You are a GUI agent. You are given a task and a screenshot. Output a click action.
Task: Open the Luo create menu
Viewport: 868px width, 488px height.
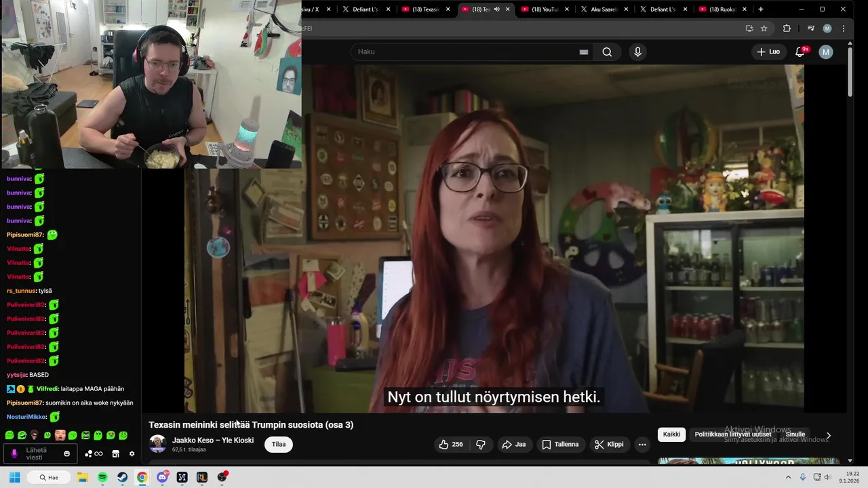click(768, 52)
